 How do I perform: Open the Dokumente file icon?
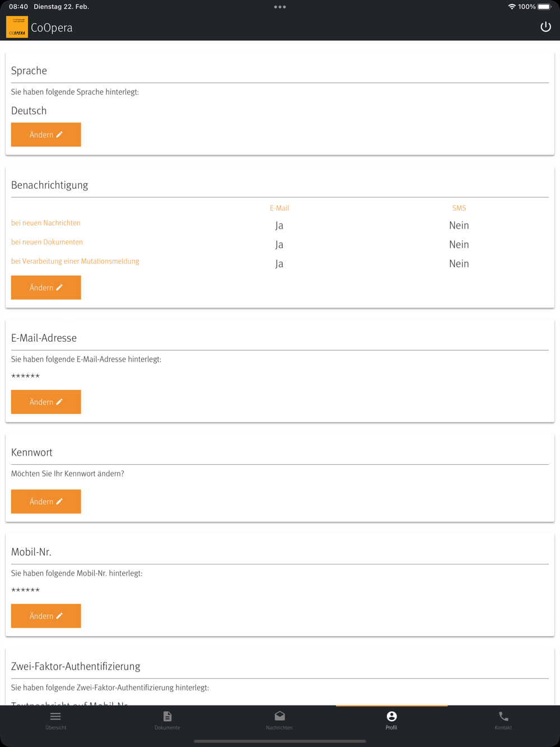[167, 717]
